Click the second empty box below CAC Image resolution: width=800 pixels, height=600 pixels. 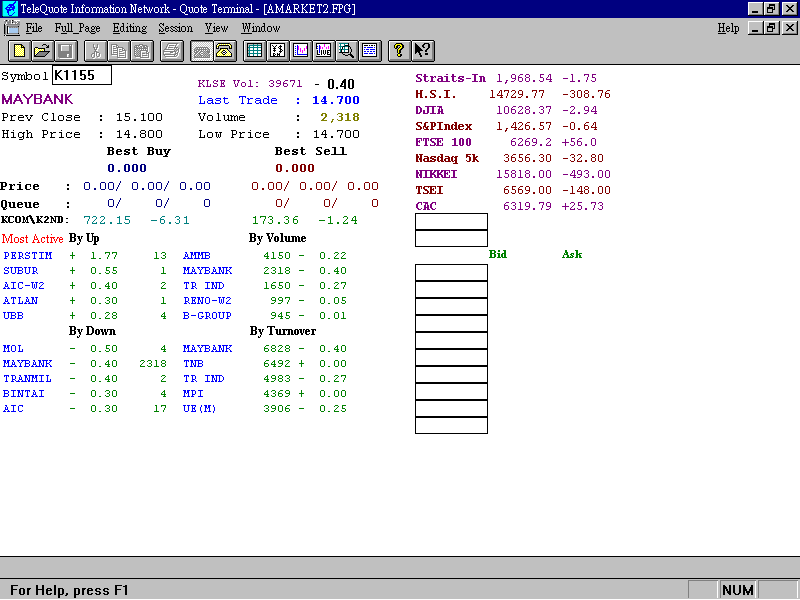point(451,238)
